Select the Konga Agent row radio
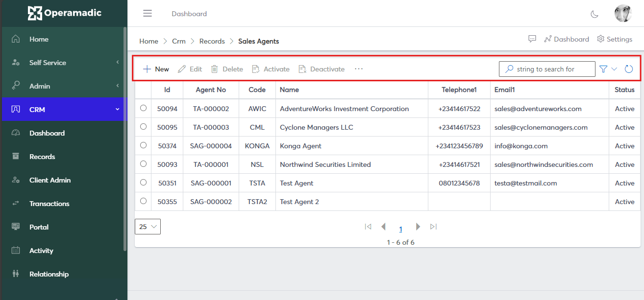Viewport: 644px width, 300px height. tap(143, 145)
